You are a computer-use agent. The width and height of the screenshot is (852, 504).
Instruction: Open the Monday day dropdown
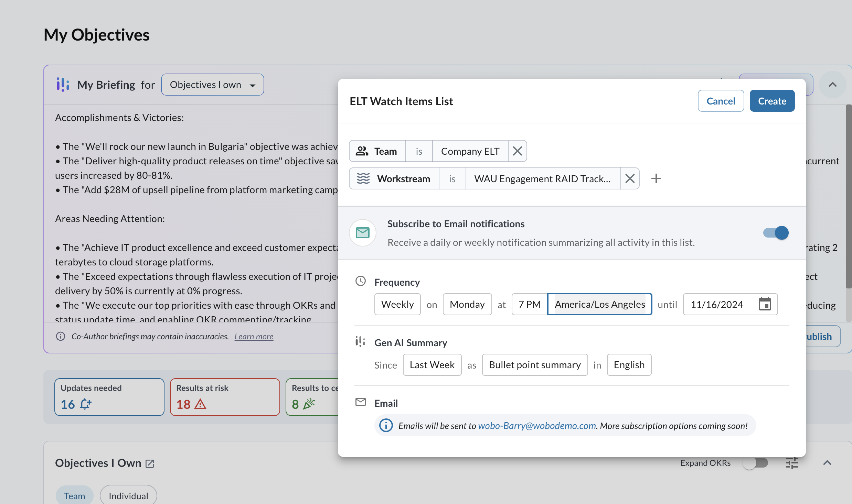click(467, 304)
